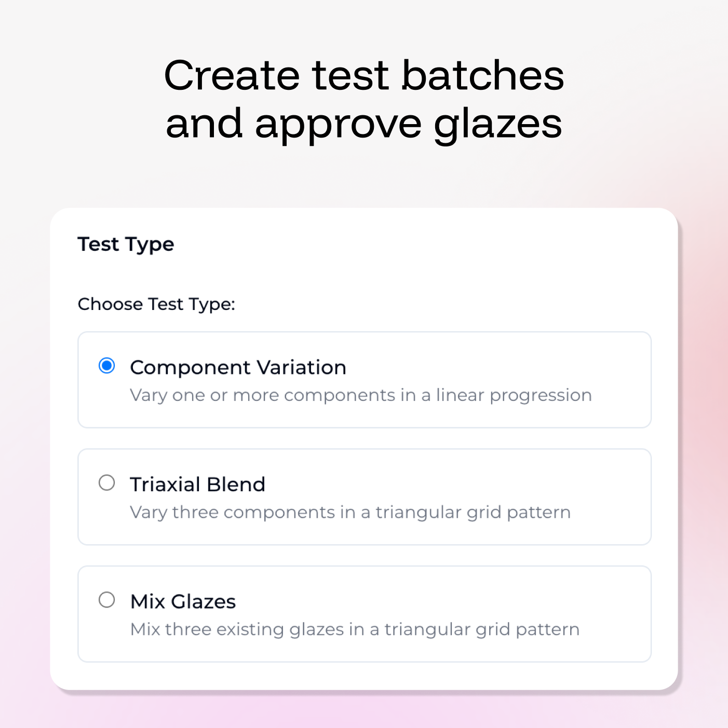Select the Triaxial Blend radio button

(x=107, y=483)
